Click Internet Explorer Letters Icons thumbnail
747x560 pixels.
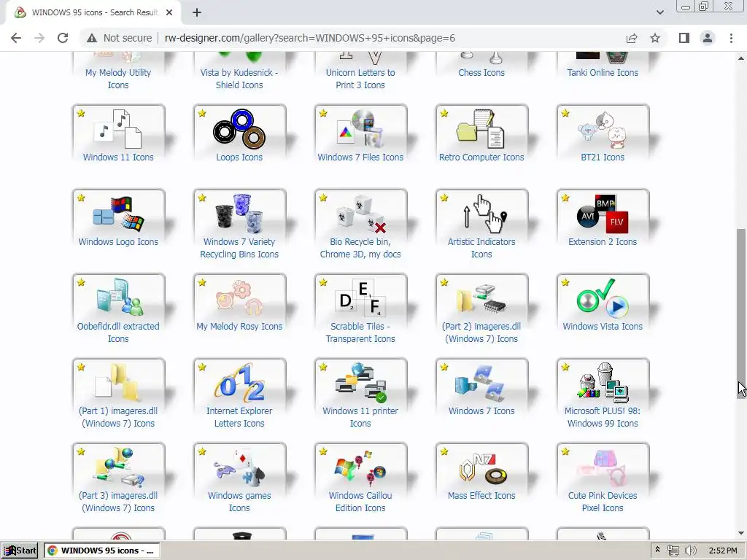click(239, 382)
